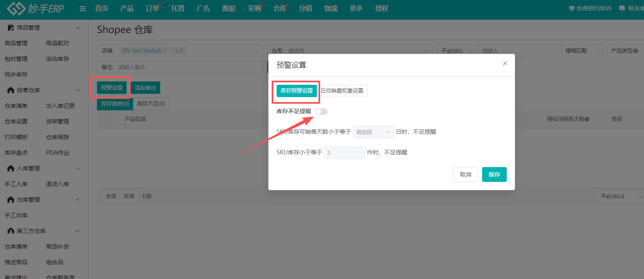Remove the ISV_test_local.ph store tag
Viewport: 644px width, 279px height.
pyautogui.click(x=166, y=51)
